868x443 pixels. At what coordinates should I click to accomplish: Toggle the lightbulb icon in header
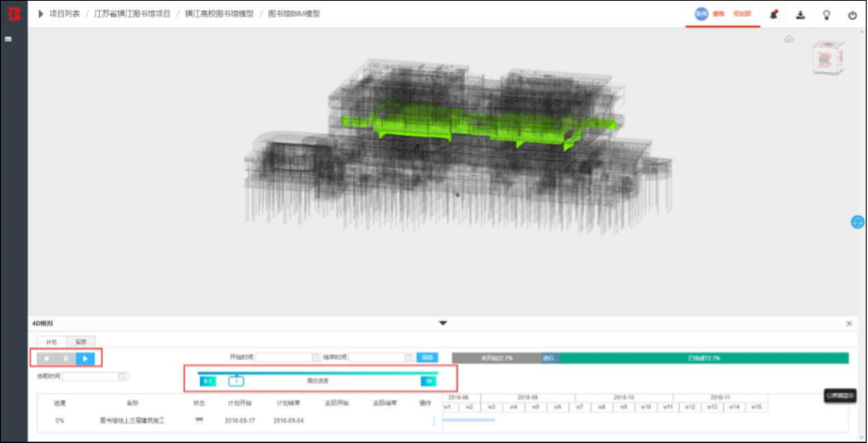(x=826, y=15)
